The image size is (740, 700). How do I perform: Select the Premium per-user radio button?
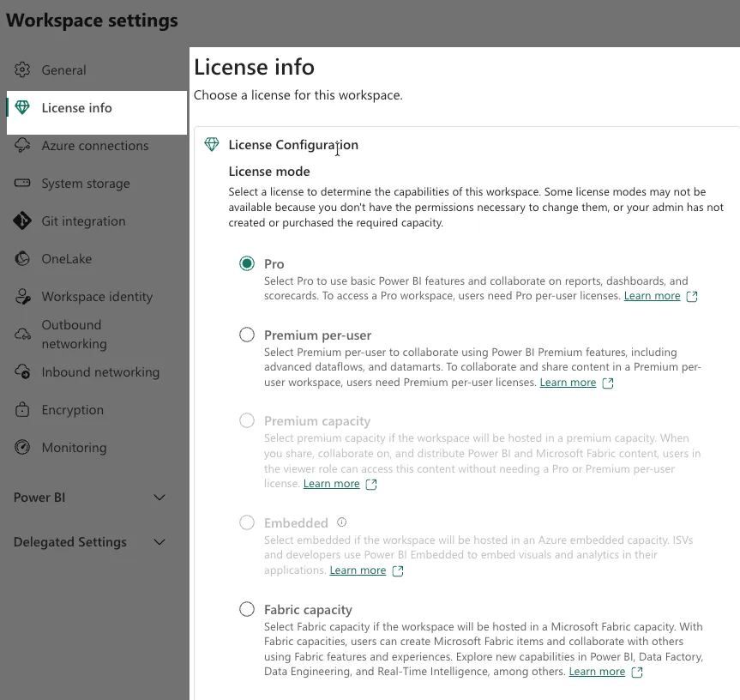pos(247,335)
